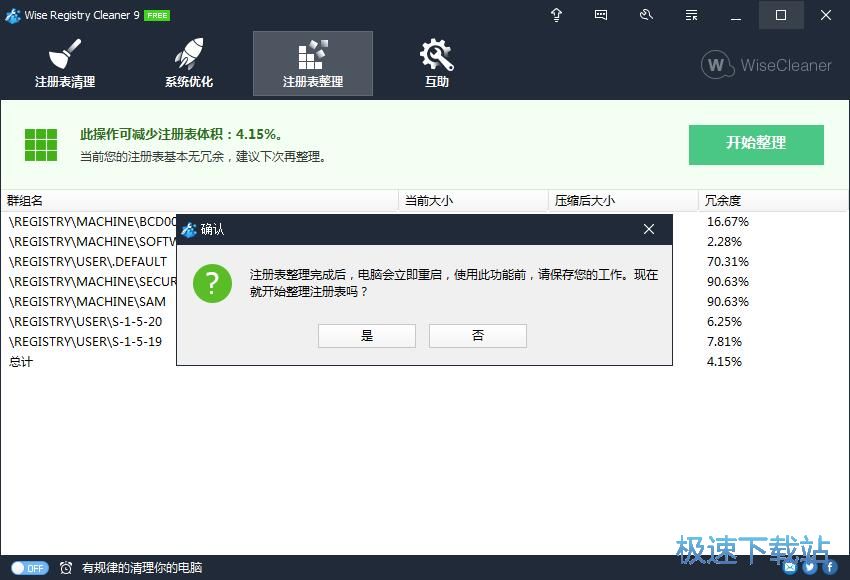Switch to 系统优化 rocket tab

[x=189, y=63]
